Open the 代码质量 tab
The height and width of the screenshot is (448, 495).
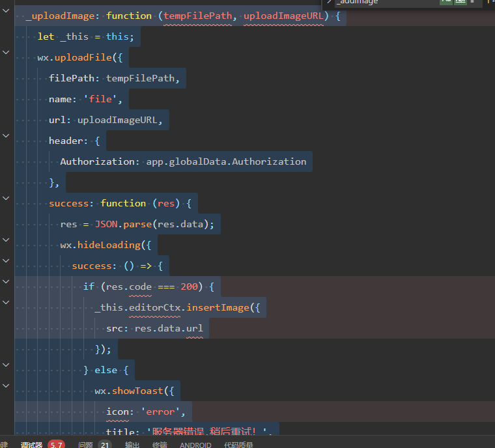click(x=238, y=445)
